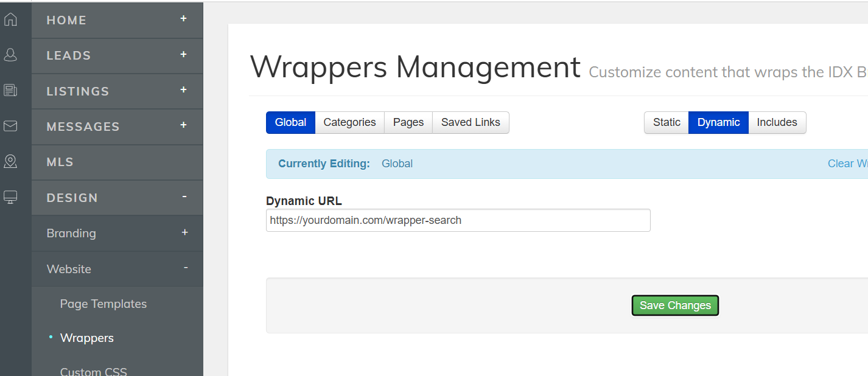Image resolution: width=868 pixels, height=376 pixels.
Task: Expand the LEADS menu section
Action: pos(183,55)
